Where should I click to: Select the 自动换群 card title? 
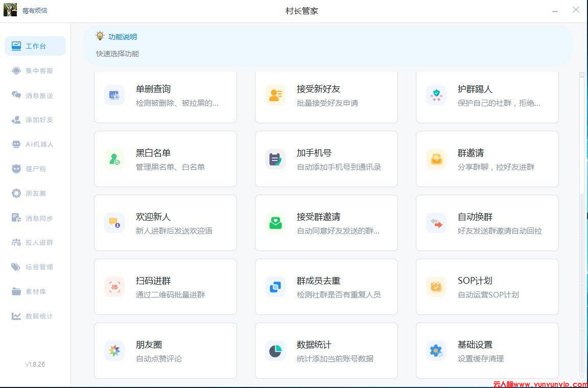tap(475, 217)
